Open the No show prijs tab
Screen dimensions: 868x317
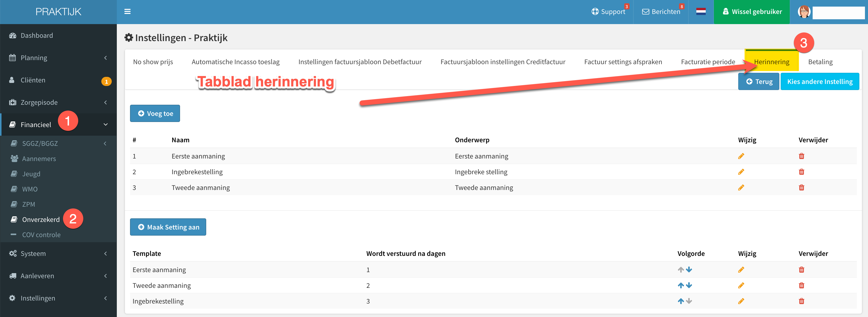click(x=153, y=62)
